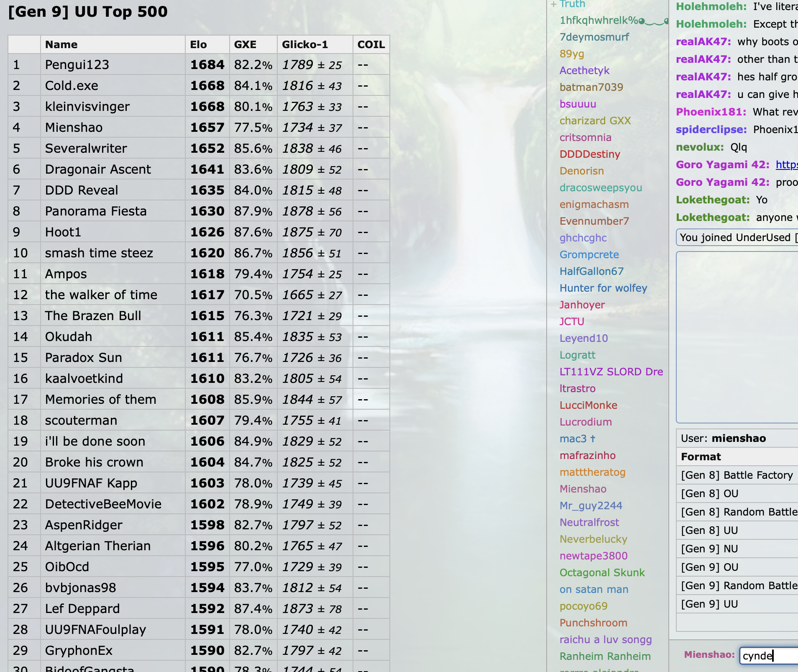This screenshot has height=672, width=798.
Task: Click the 'You joined UnderUsed' notice
Action: (736, 238)
